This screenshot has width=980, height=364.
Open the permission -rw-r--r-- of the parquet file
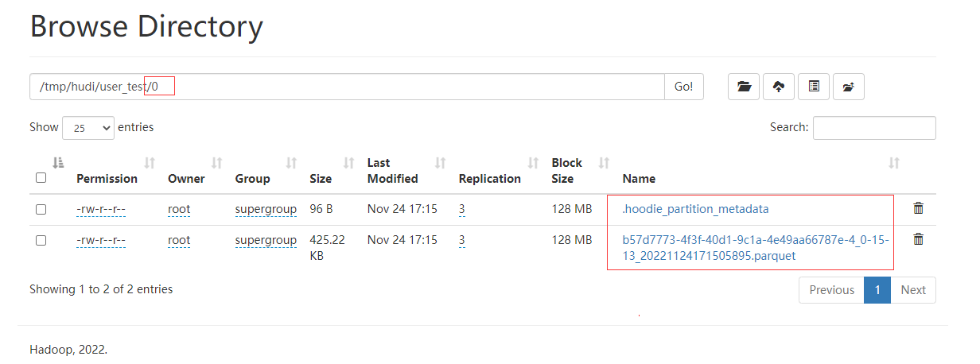click(101, 240)
